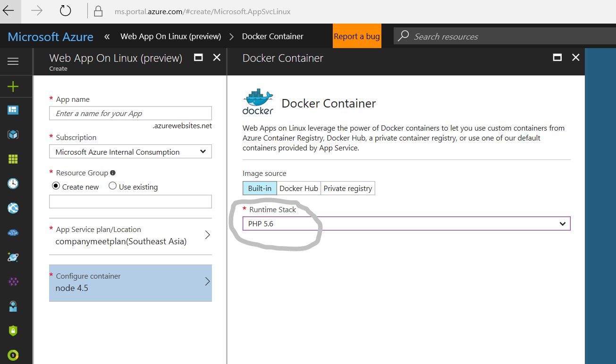Go forward in the browser
Viewport: 616px width, 364px height.
(37, 11)
